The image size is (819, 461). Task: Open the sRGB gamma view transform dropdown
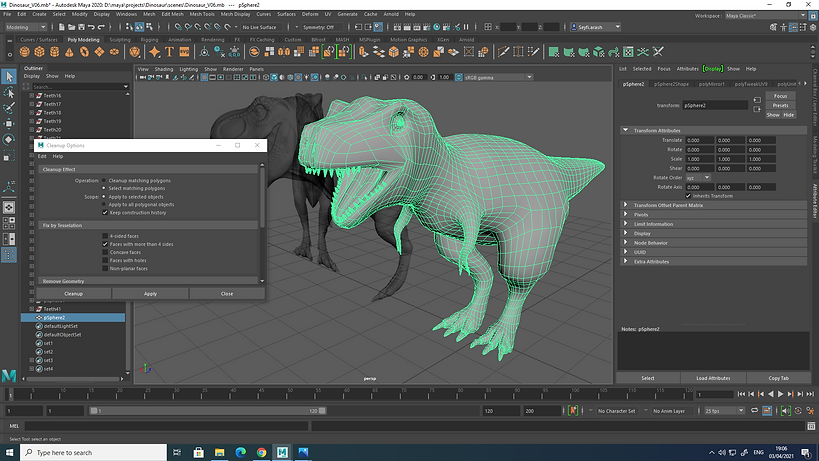(x=498, y=77)
